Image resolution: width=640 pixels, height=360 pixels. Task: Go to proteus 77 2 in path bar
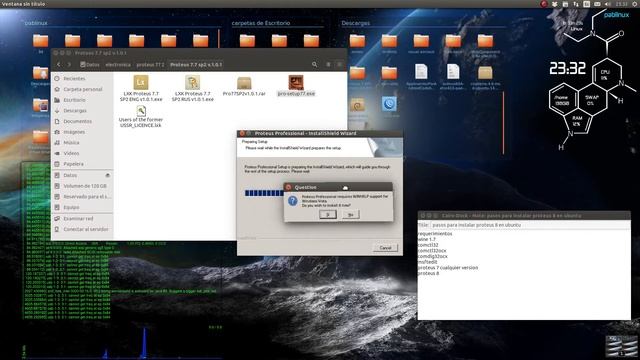click(x=150, y=64)
